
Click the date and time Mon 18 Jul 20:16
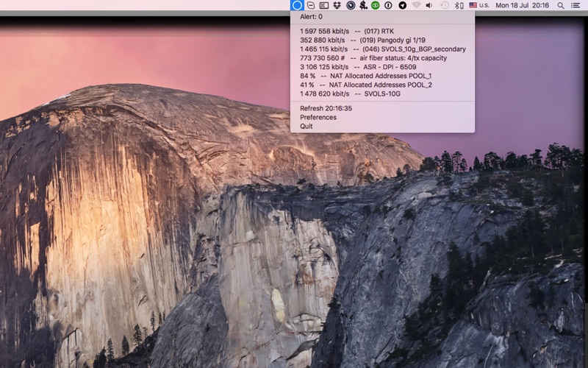tap(522, 5)
